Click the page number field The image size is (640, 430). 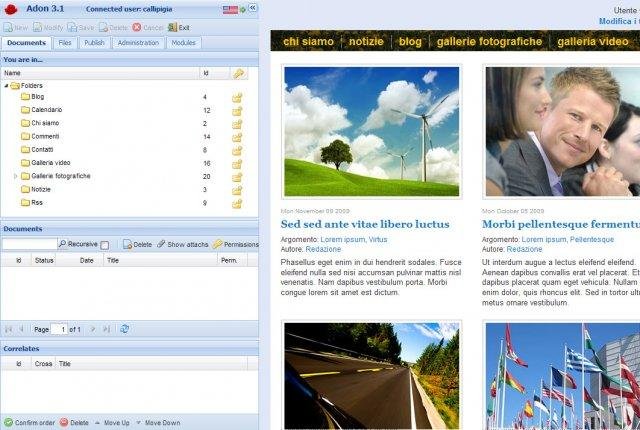[59, 329]
